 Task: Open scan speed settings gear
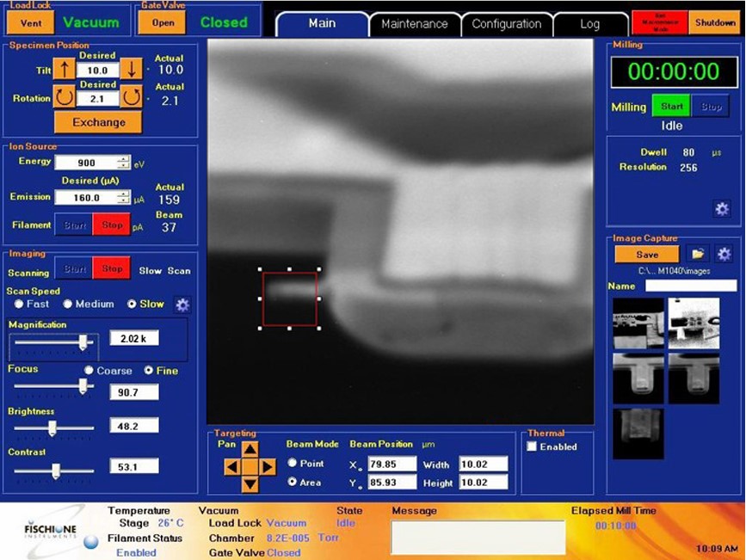point(182,305)
